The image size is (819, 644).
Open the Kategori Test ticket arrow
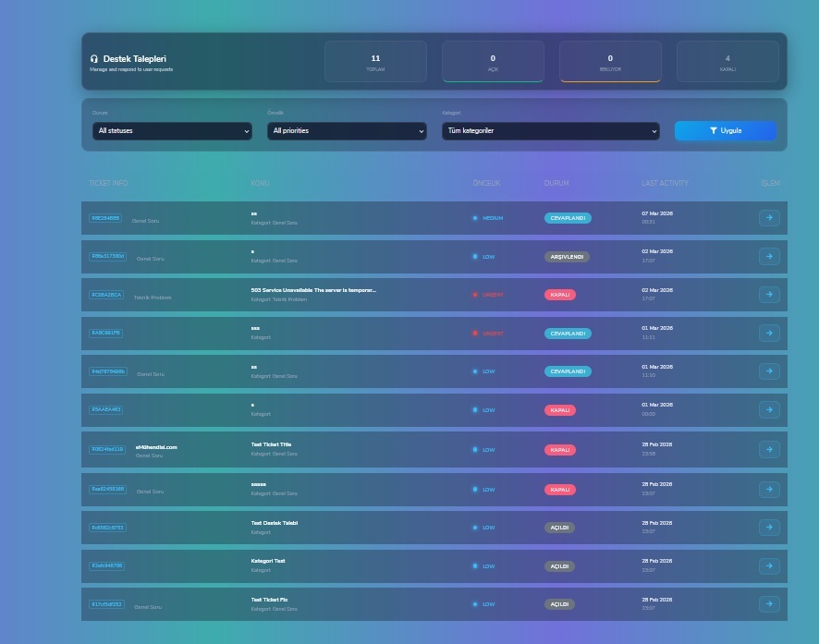click(x=769, y=565)
